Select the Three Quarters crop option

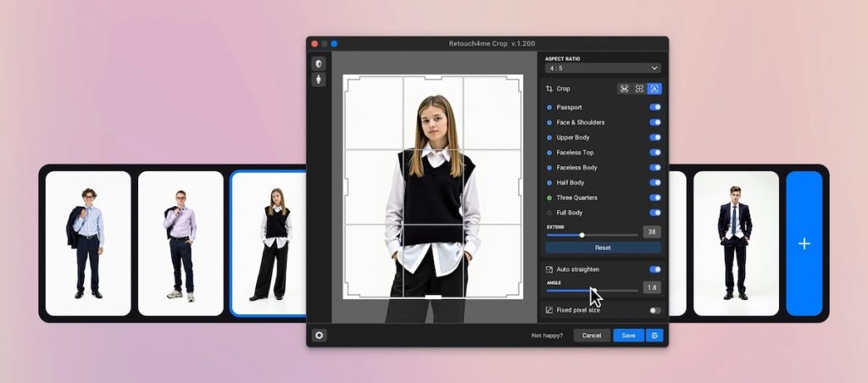[x=576, y=197]
